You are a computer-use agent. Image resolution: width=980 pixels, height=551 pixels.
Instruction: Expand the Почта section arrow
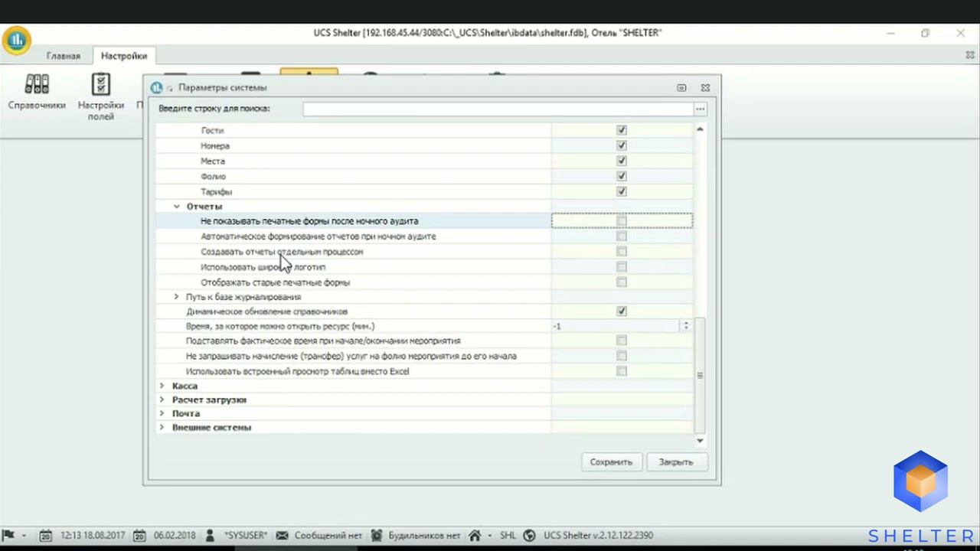(x=162, y=413)
